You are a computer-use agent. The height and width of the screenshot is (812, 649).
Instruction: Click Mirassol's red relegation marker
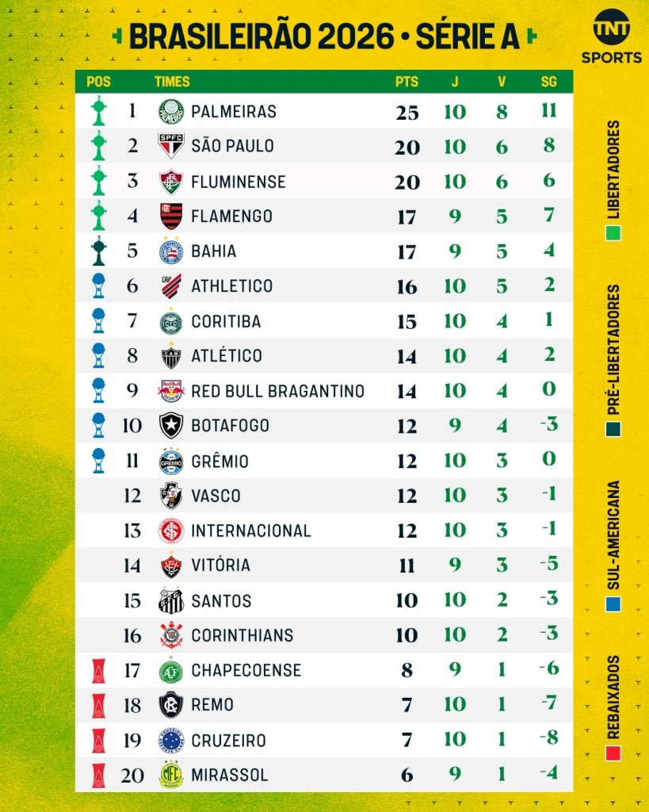(x=98, y=775)
